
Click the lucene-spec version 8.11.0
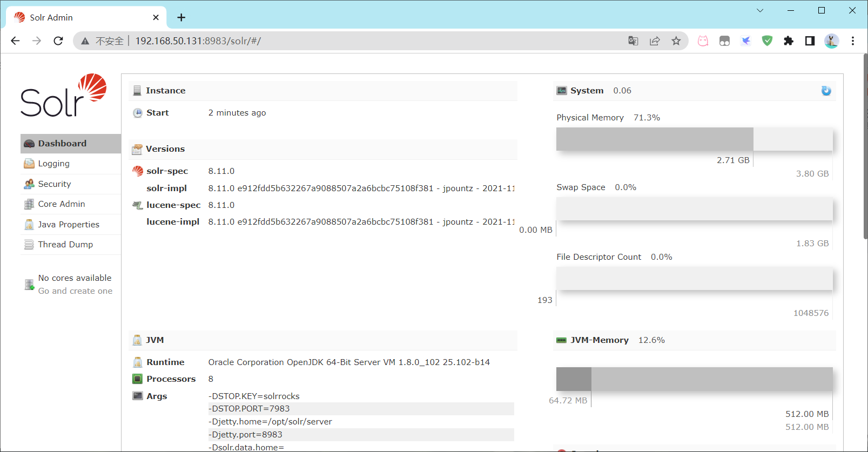pyautogui.click(x=221, y=205)
